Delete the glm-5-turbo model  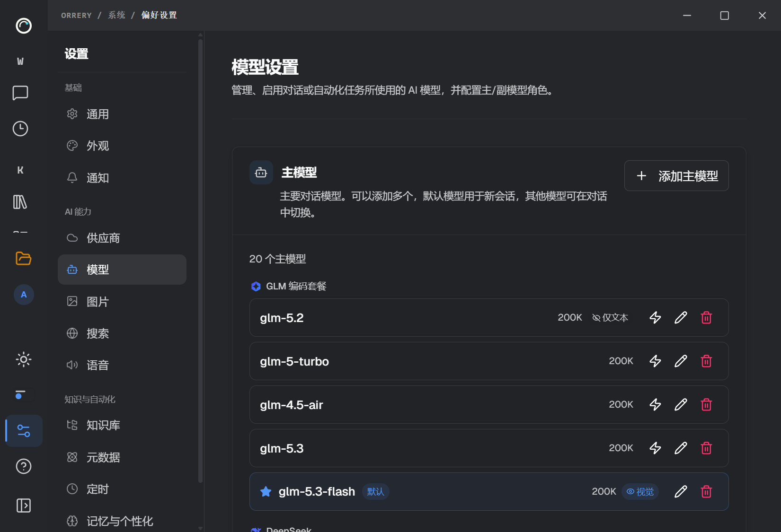click(x=706, y=361)
